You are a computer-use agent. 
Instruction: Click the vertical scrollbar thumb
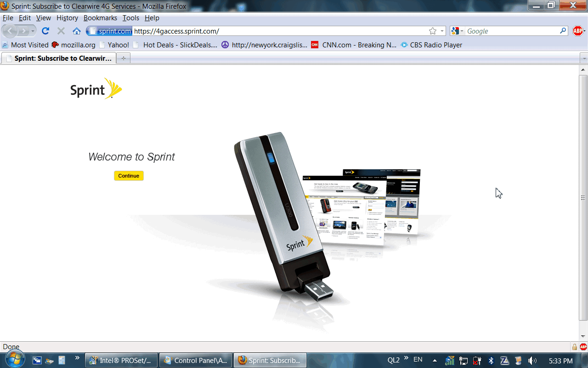[583, 198]
